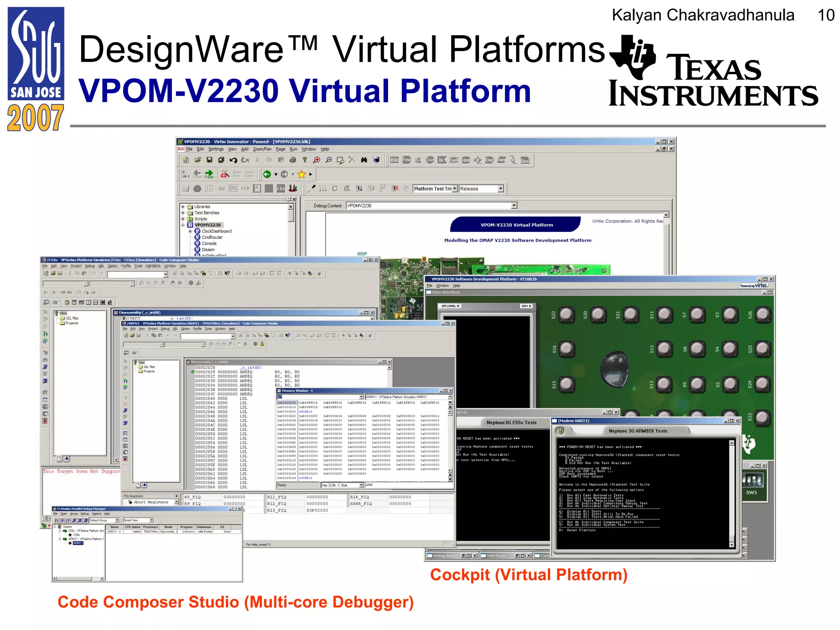Select ARM11 in Parallel Debug Manager tree
840x630 pixels.
coord(78,543)
